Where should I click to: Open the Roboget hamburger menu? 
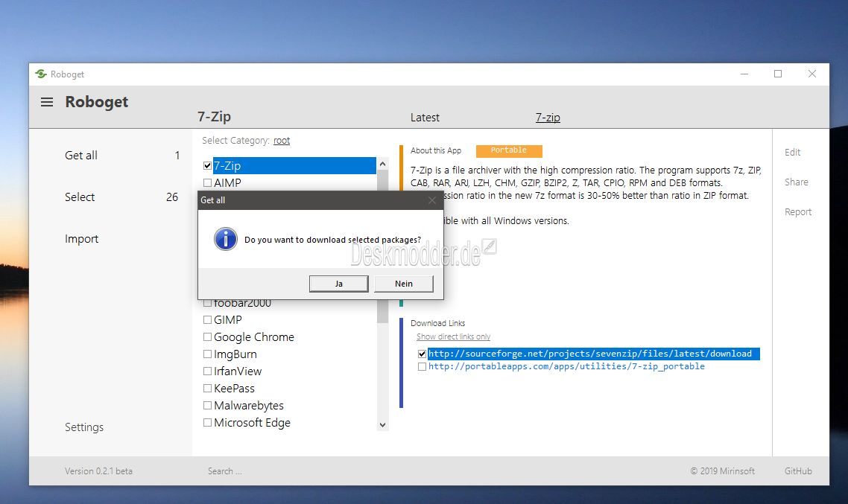(x=47, y=102)
